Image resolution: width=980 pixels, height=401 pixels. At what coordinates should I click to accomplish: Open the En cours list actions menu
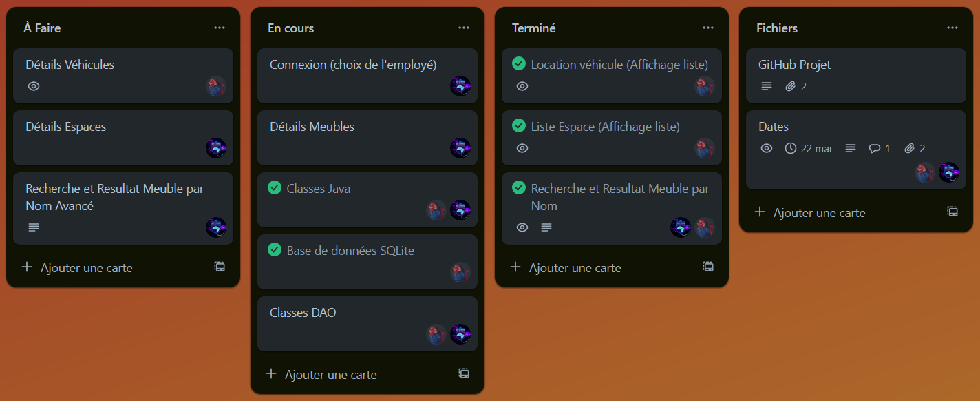click(463, 28)
